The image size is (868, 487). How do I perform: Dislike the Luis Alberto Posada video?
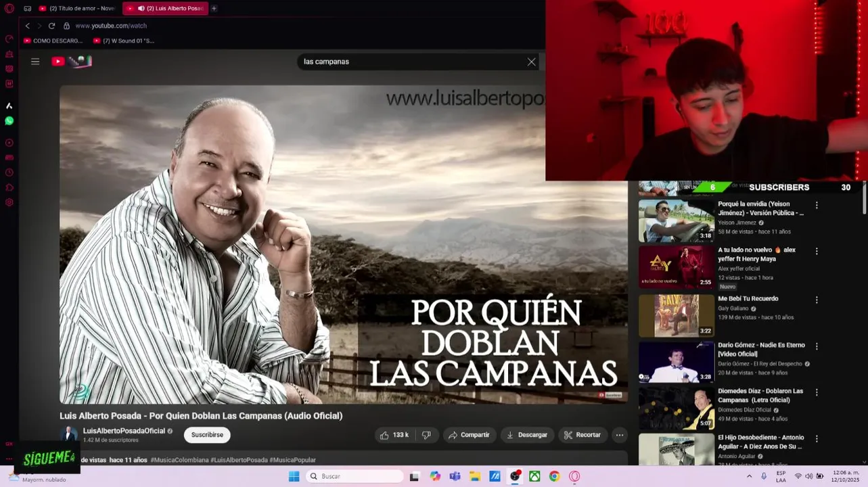(x=426, y=435)
